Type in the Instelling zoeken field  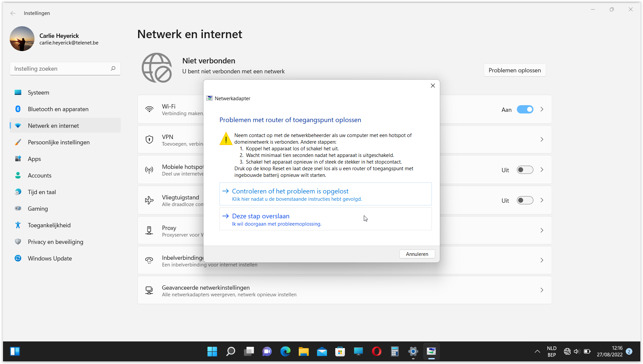point(60,69)
